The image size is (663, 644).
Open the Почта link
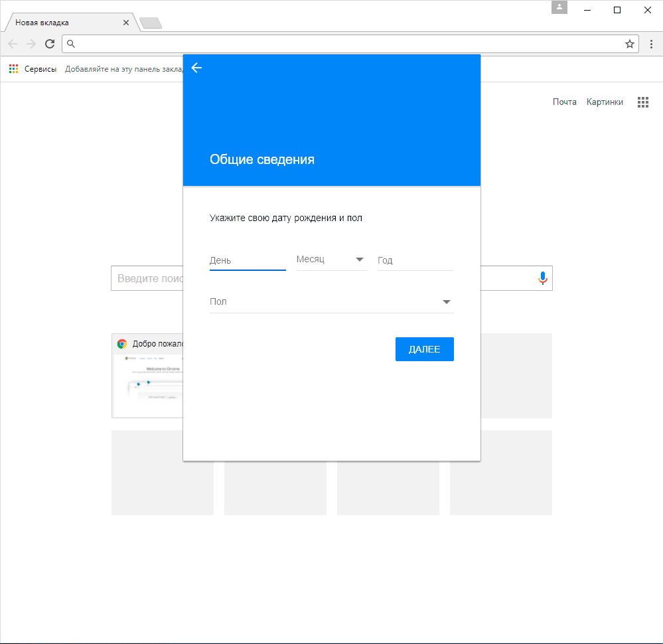(x=564, y=102)
